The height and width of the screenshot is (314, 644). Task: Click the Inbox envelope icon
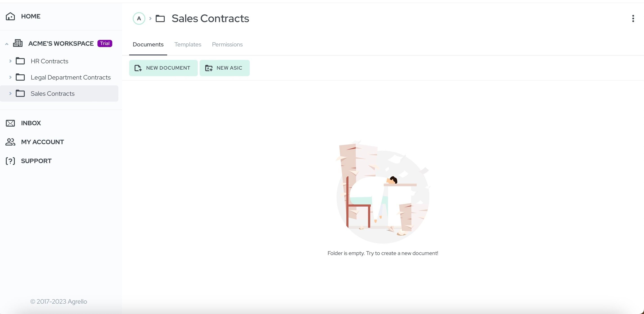click(10, 123)
